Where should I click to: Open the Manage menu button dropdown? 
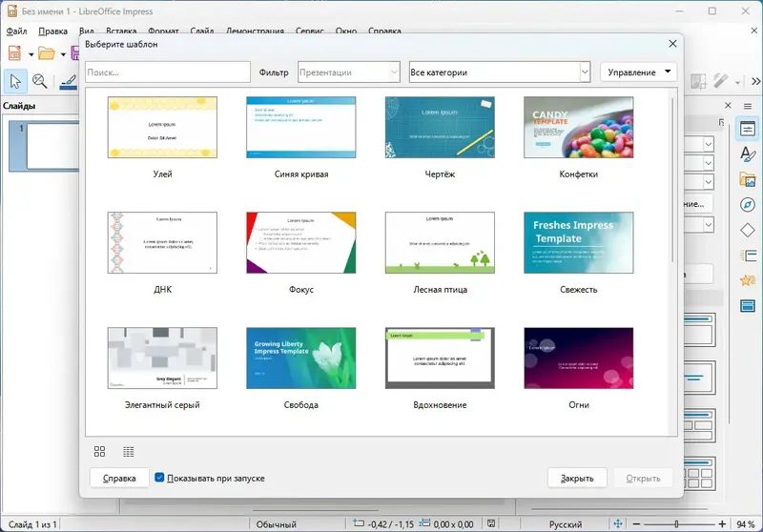638,72
